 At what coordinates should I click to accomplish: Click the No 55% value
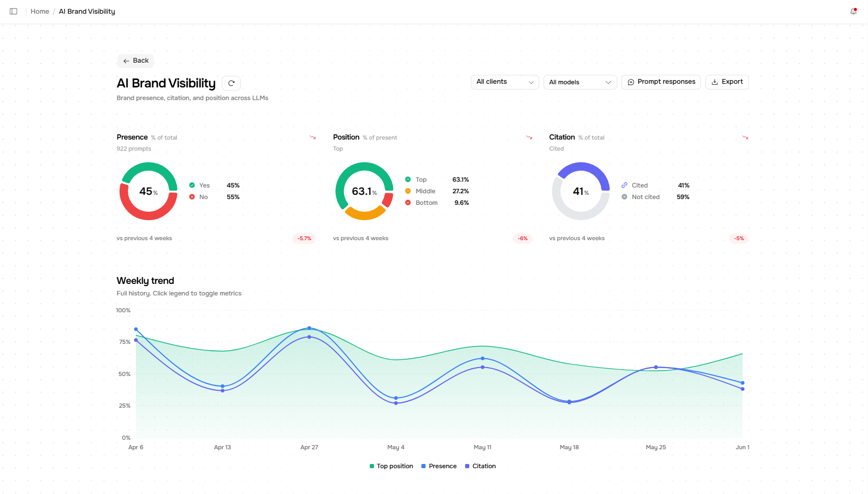[x=233, y=197]
